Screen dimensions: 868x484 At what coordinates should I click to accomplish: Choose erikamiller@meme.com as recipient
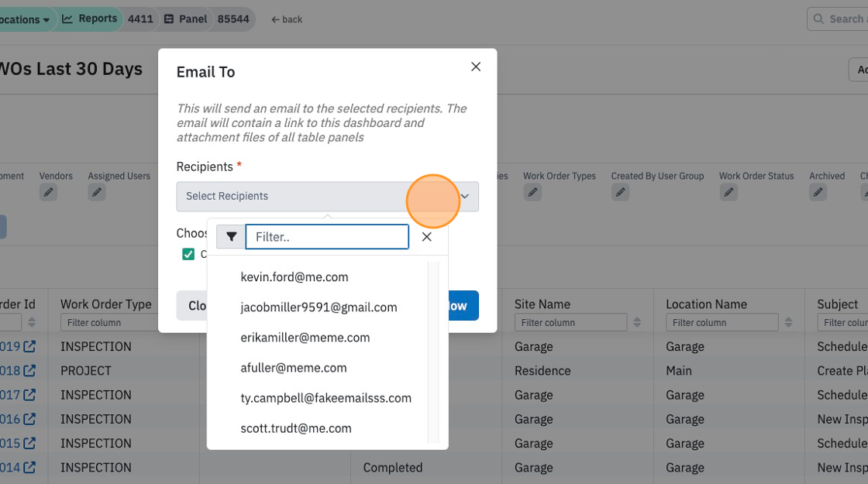305,338
